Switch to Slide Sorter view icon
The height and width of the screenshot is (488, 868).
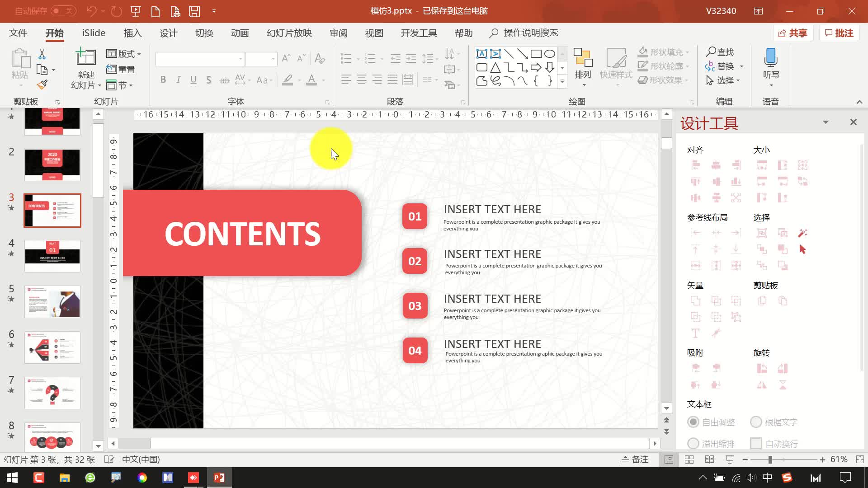pos(689,460)
